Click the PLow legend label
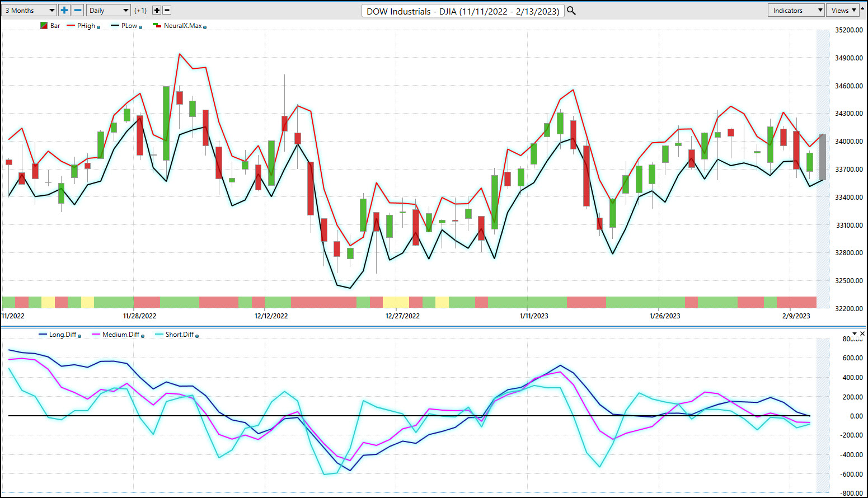868x498 pixels. pyautogui.click(x=129, y=26)
